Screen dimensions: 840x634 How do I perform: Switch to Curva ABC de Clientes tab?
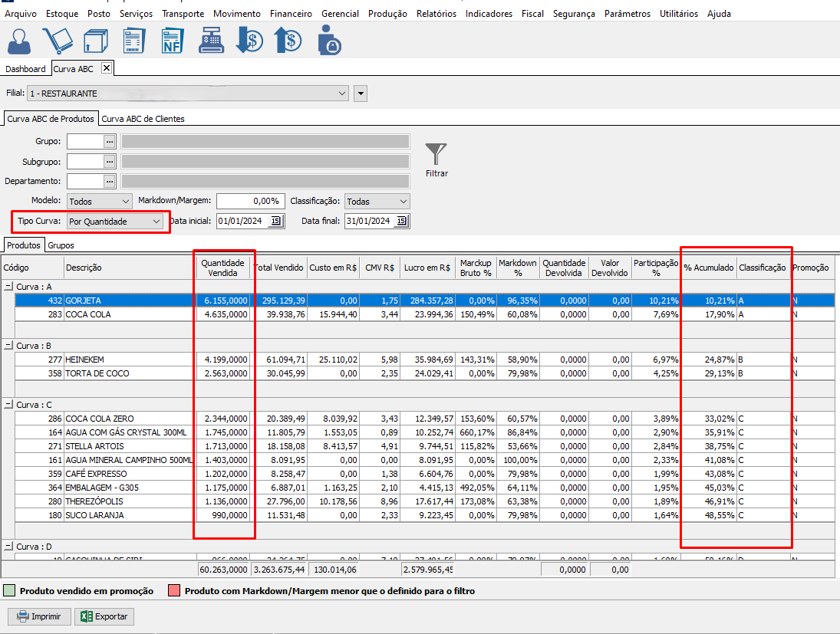(143, 119)
